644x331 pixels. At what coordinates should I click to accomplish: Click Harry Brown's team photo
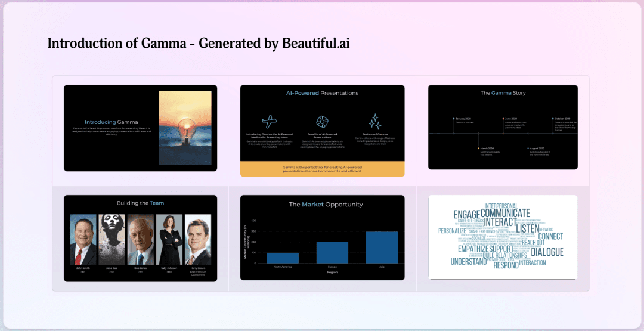[198, 239]
